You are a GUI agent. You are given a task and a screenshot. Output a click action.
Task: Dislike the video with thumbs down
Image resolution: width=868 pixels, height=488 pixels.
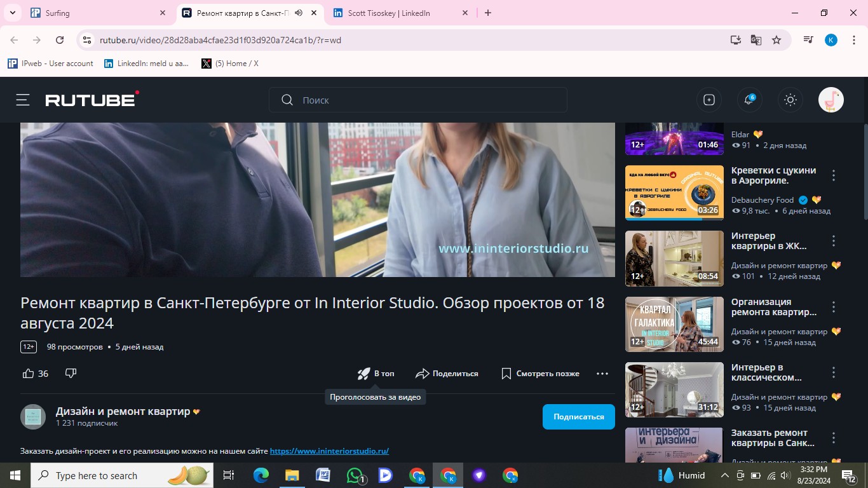(x=71, y=373)
